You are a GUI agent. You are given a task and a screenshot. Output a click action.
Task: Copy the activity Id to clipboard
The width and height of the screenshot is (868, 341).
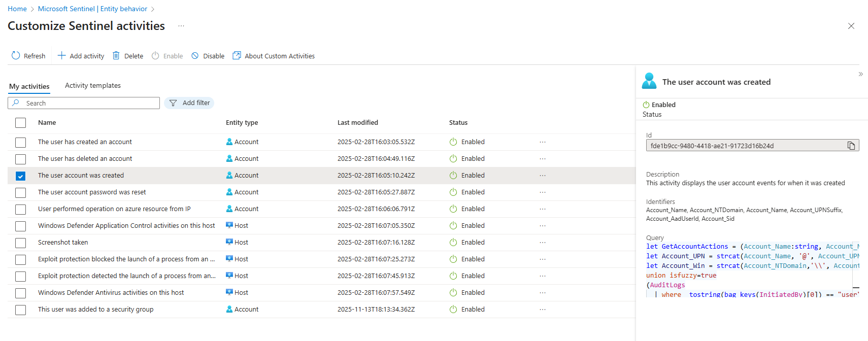click(851, 146)
